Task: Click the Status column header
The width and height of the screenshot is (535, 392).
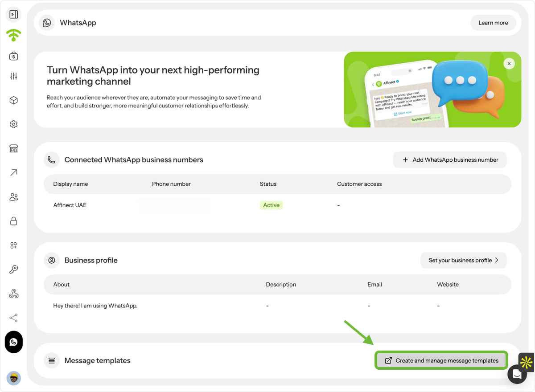Action: [x=268, y=184]
